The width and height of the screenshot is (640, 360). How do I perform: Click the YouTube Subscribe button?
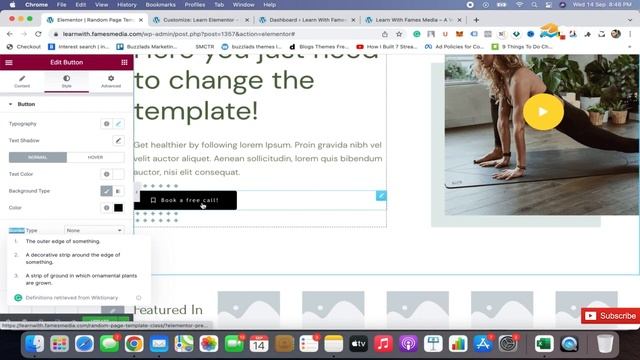610,316
